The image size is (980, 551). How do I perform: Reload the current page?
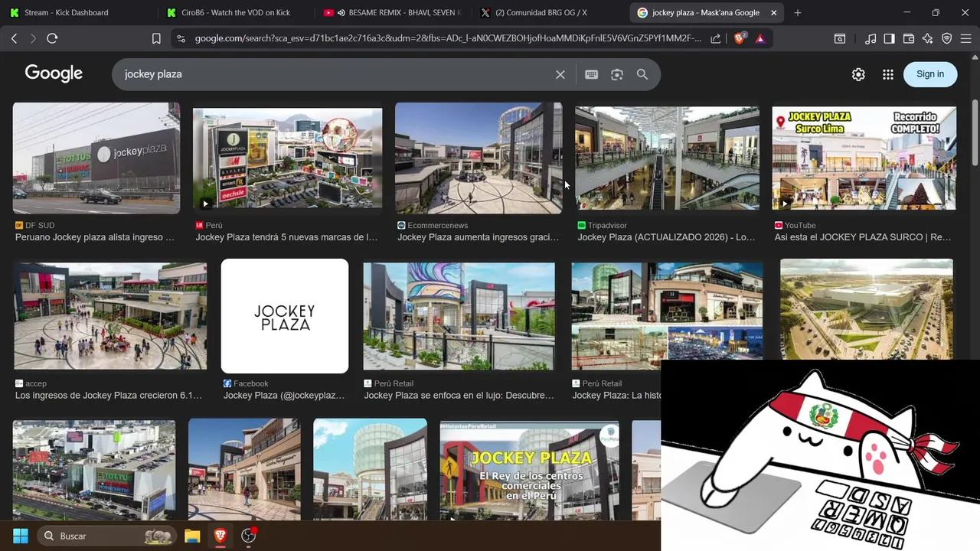[x=52, y=38]
